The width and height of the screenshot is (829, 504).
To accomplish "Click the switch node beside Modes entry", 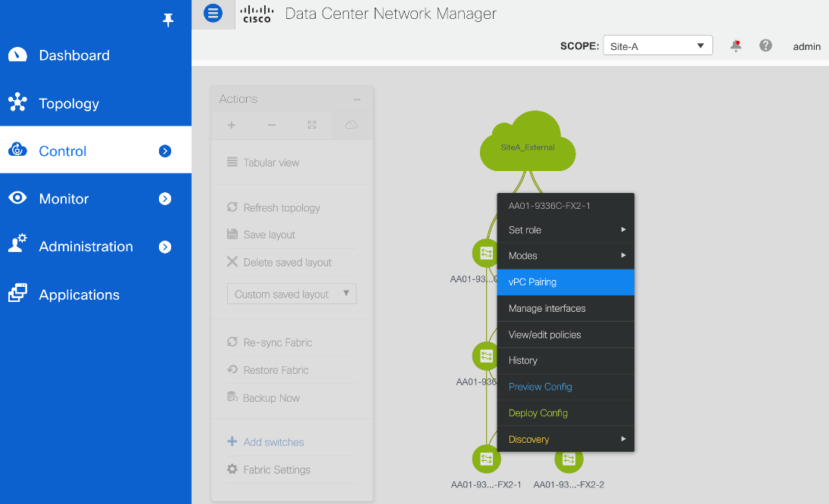I will [485, 253].
